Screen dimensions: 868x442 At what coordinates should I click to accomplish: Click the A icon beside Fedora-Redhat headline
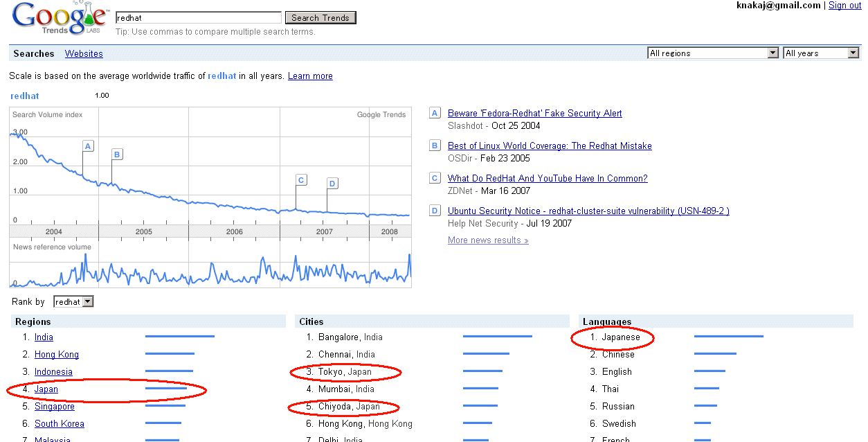tap(435, 113)
